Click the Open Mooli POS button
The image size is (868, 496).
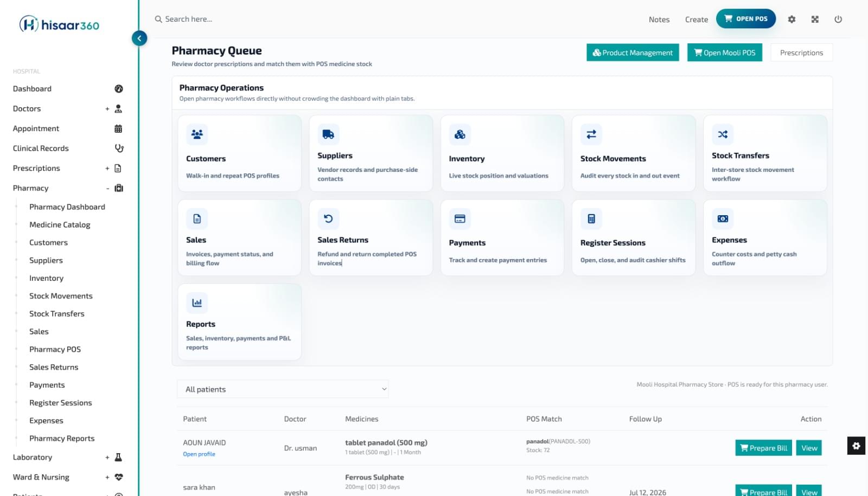pos(725,53)
